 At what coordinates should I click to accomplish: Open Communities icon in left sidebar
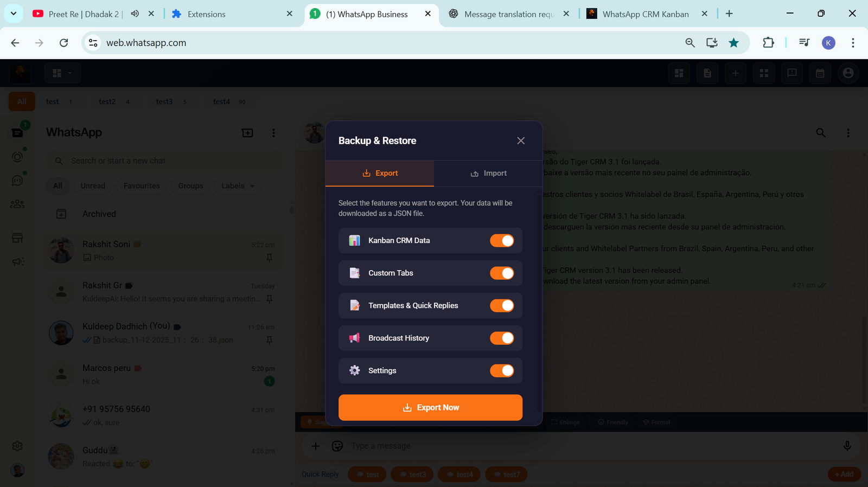coord(17,204)
